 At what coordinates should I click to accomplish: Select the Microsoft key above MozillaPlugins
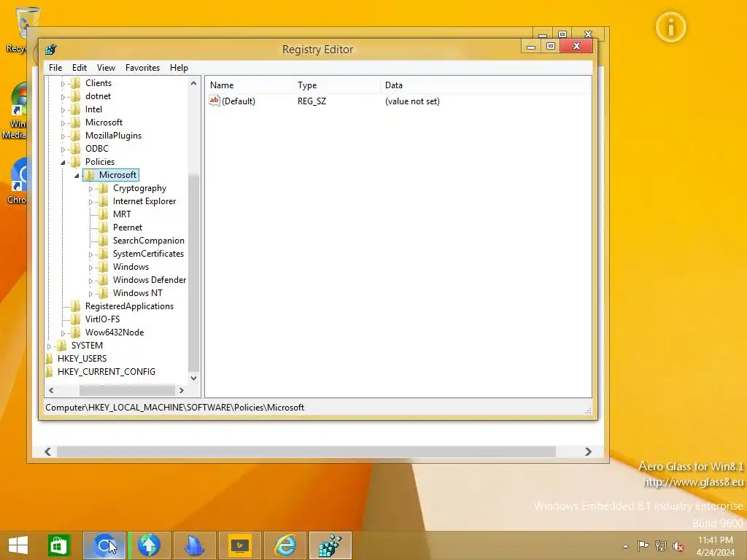(x=104, y=122)
